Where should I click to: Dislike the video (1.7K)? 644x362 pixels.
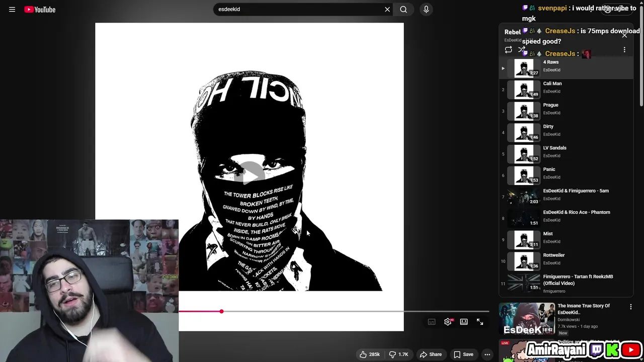coord(398,354)
